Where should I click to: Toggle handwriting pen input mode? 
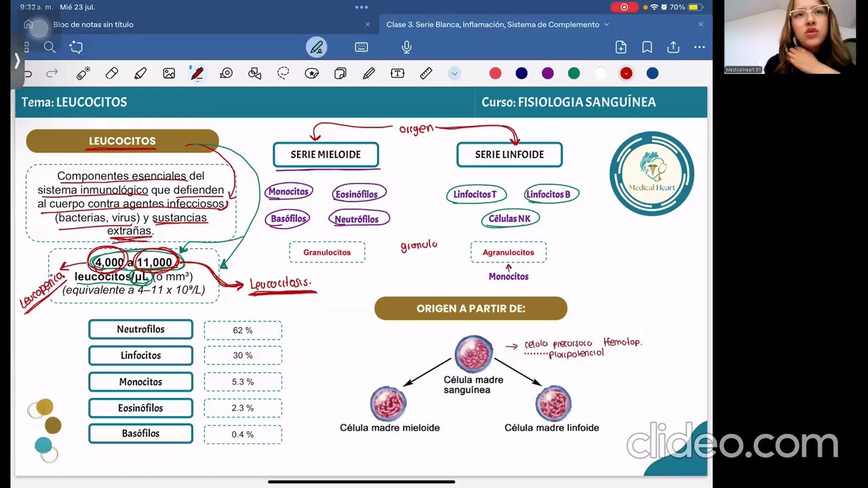coord(317,47)
